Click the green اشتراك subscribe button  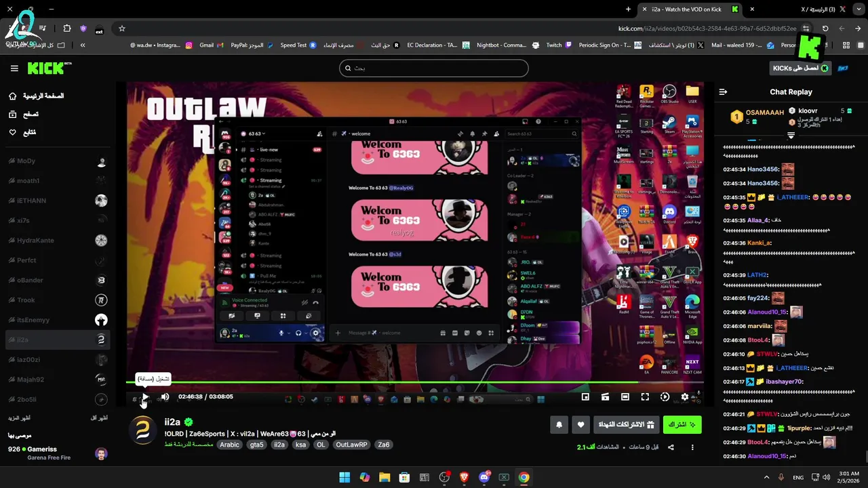point(682,425)
